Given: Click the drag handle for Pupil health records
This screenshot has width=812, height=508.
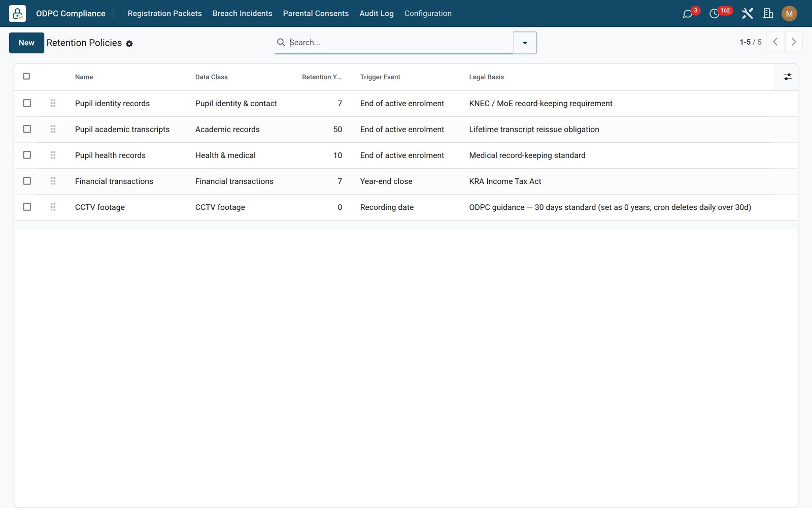Looking at the screenshot, I should point(53,155).
